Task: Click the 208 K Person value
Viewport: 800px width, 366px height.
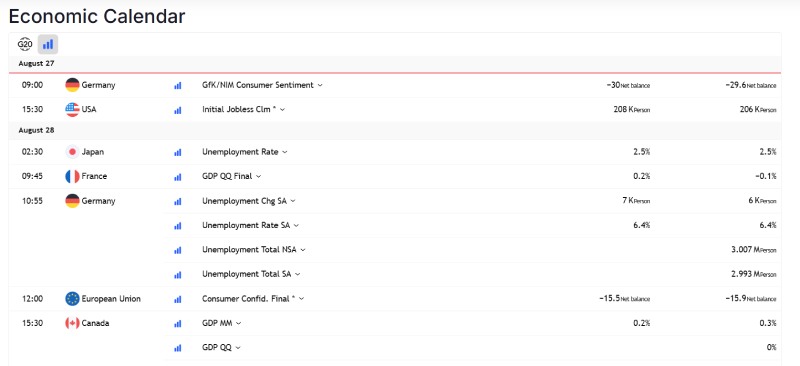Action: (632, 109)
